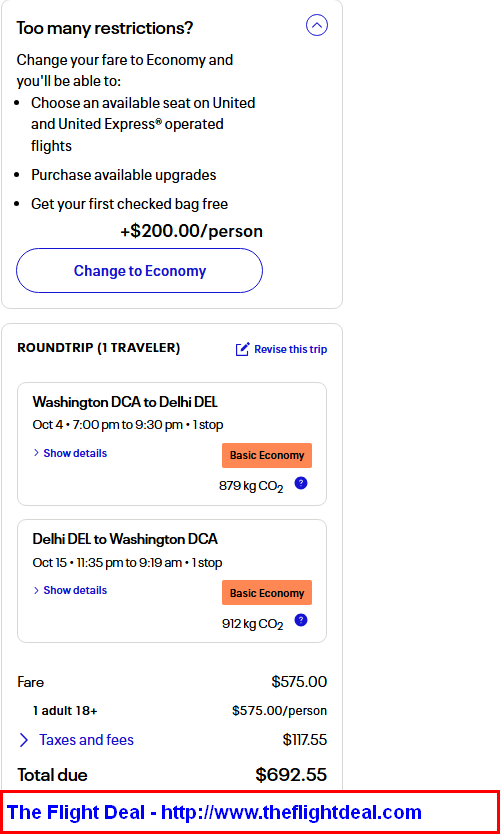Collapse the Too many restrictions panel
Viewport: 500px width, 834px height.
[316, 25]
